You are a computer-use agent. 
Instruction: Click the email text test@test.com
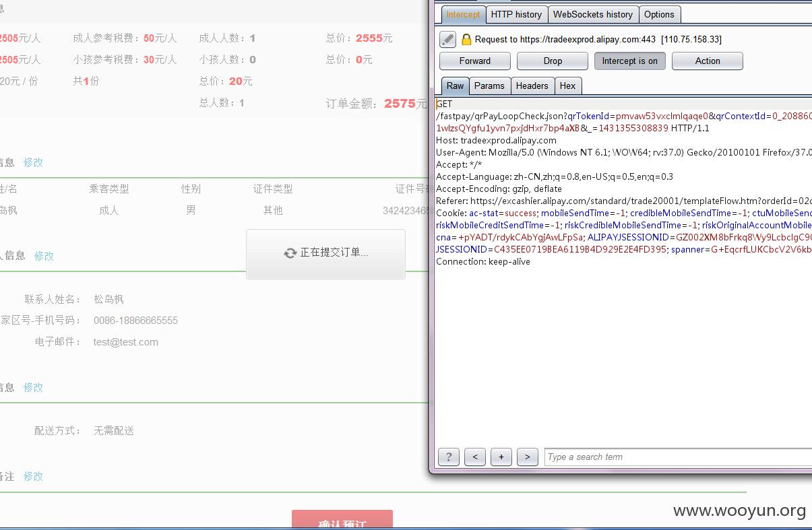click(126, 342)
